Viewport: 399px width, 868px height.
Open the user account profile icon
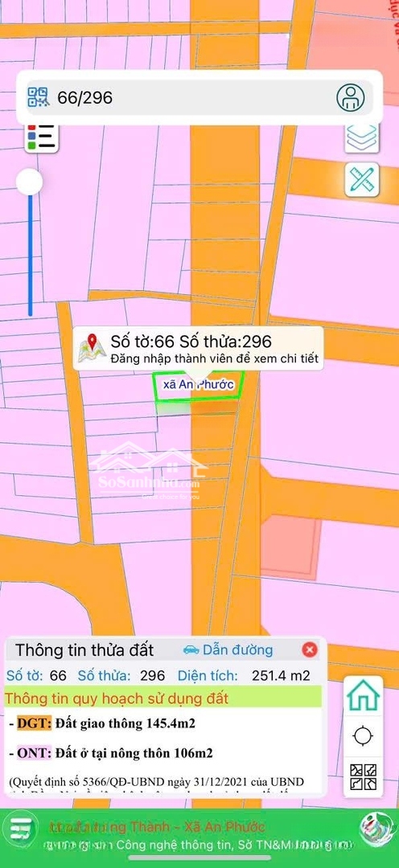[350, 97]
